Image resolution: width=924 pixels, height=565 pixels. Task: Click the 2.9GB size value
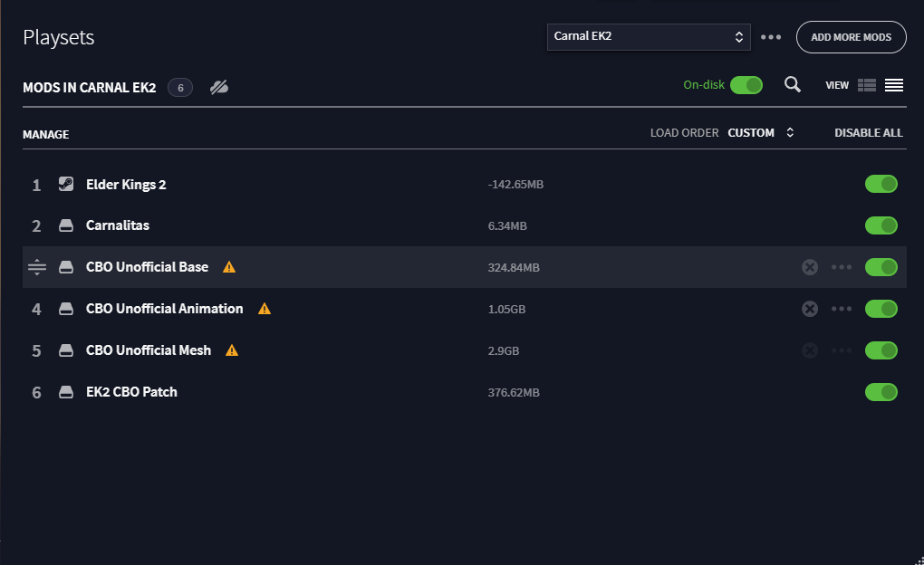tap(504, 351)
